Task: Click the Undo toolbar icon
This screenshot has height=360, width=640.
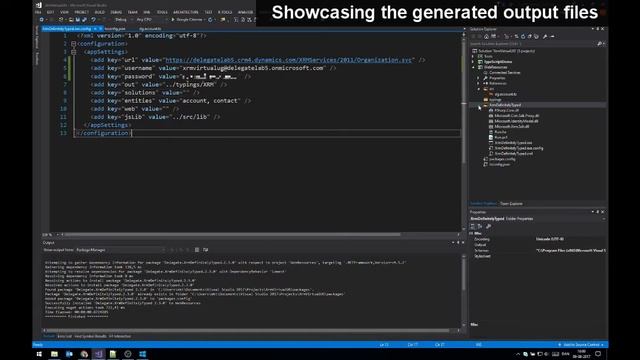Action: 94,20
